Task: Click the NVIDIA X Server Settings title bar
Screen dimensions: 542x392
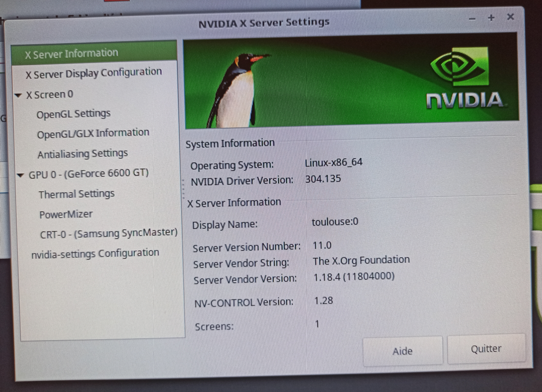Action: 264,23
